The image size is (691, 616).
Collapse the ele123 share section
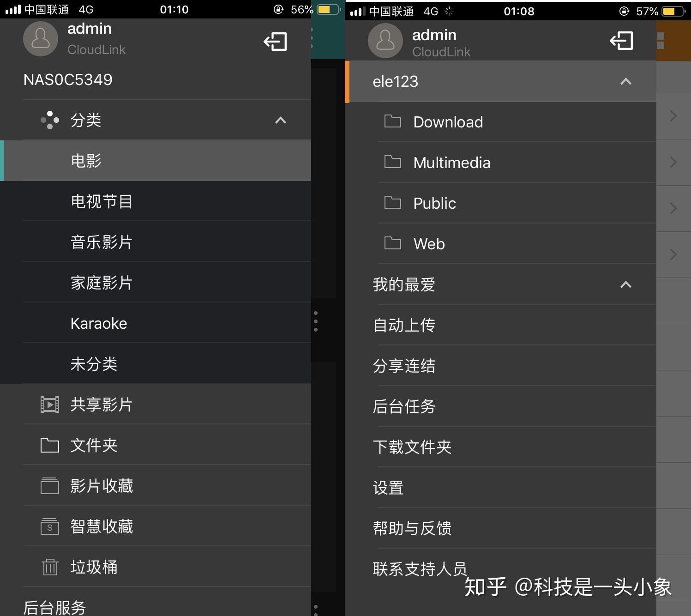[625, 81]
